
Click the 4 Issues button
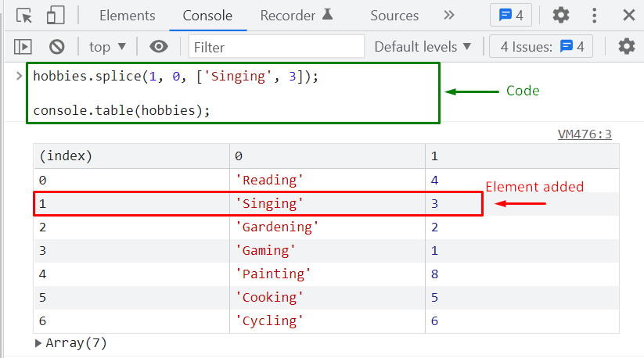tap(541, 47)
